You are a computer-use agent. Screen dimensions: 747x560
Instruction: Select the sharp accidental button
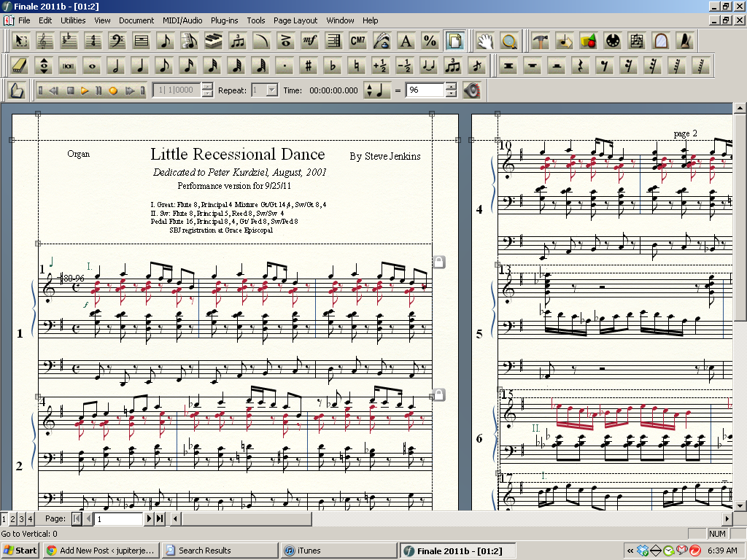tap(309, 66)
